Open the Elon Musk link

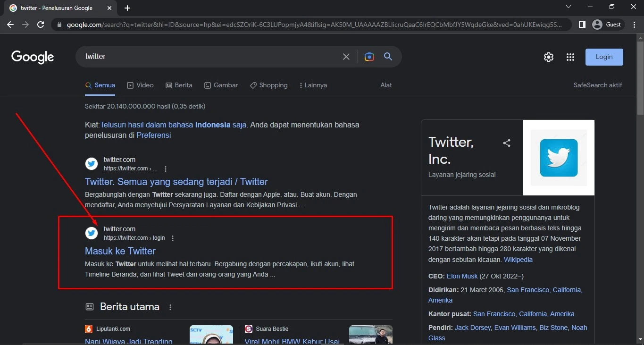tap(462, 276)
